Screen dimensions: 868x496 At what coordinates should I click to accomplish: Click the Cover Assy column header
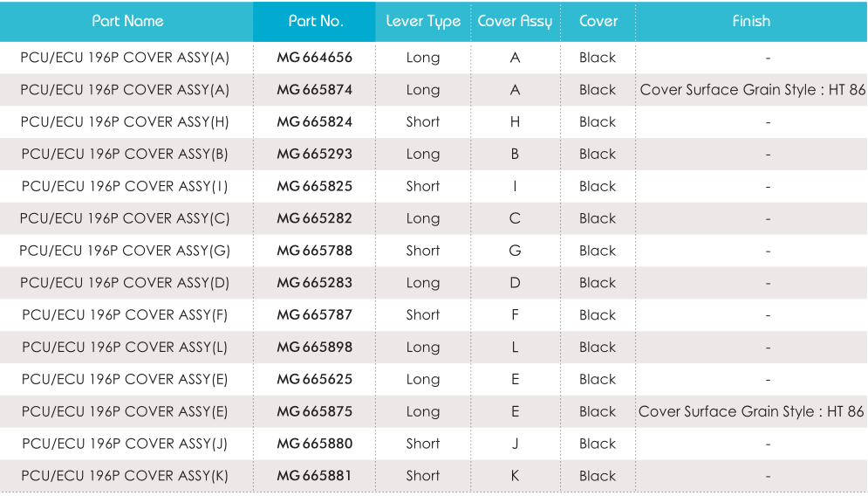(x=515, y=22)
